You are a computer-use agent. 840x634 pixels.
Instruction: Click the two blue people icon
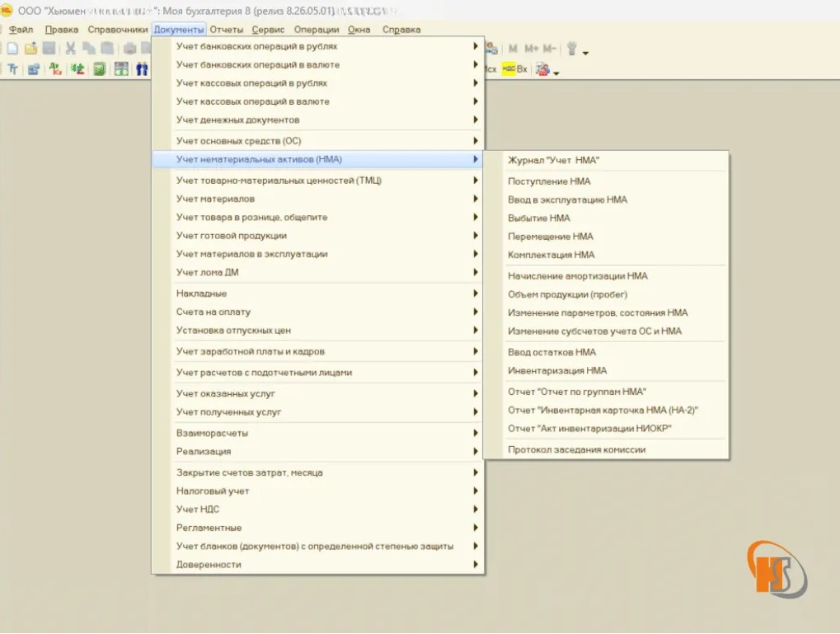[142, 69]
